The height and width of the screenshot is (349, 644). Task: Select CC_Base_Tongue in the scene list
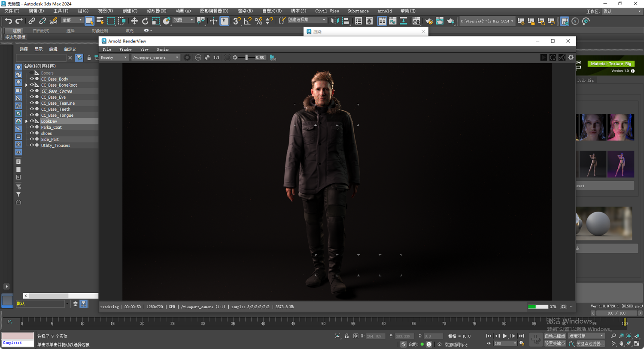click(57, 115)
